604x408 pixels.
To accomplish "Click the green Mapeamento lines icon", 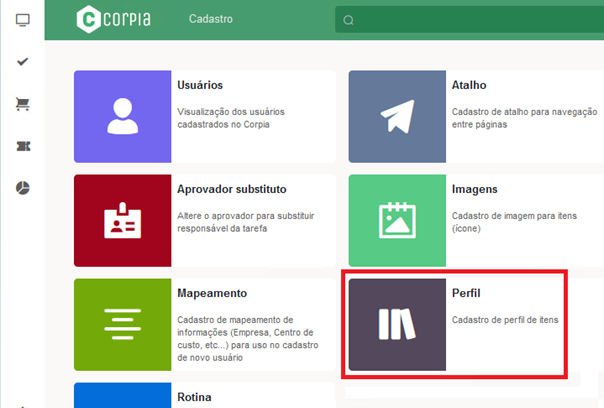I will 124,325.
